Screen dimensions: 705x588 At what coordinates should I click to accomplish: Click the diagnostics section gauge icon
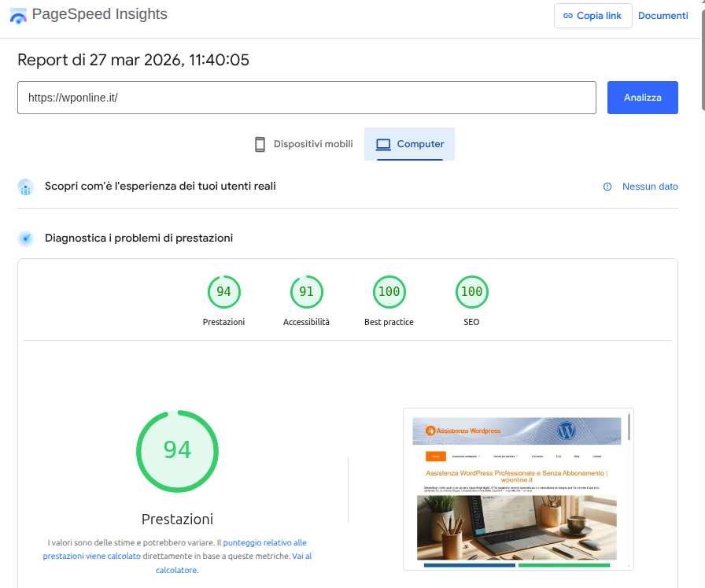click(x=26, y=238)
